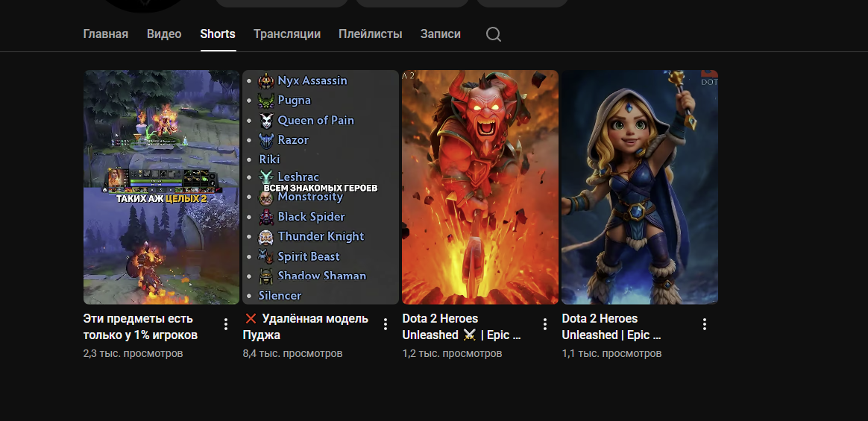This screenshot has height=421, width=868.
Task: Open title 'Удалённая модель Пуджа'
Action: [x=306, y=326]
